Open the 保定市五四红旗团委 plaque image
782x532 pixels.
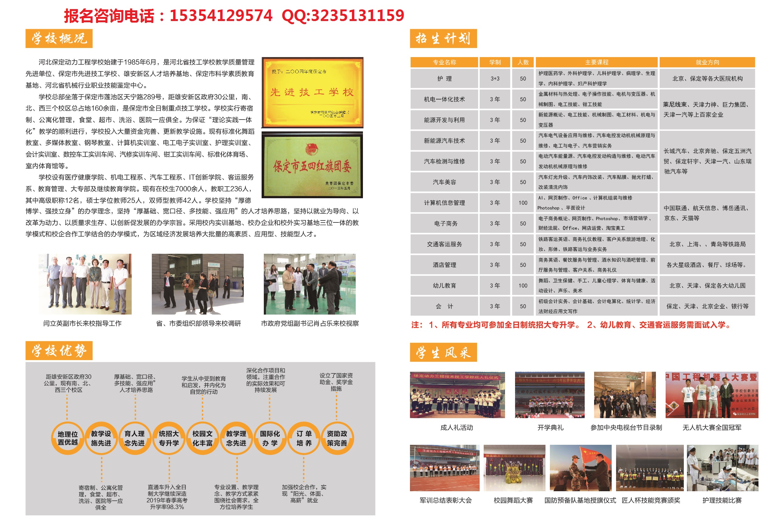tap(312, 165)
